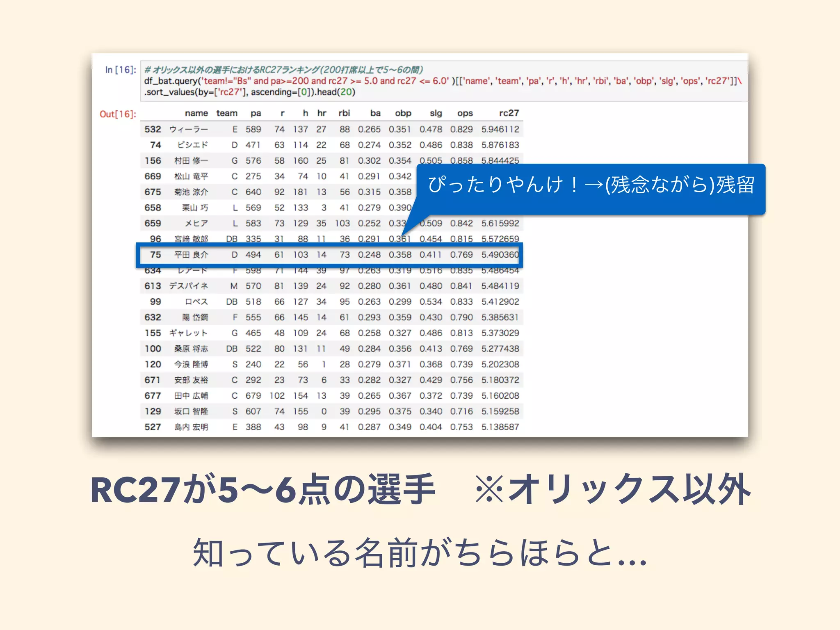Screen dimensions: 840x630
Task: Select player name 桑原 将志
Action: pos(191,349)
